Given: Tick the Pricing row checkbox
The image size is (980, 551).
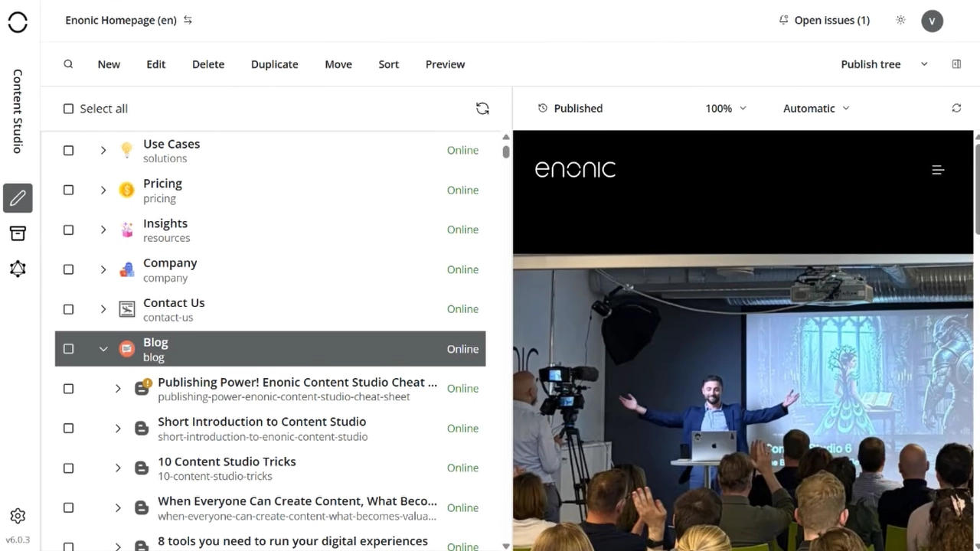Looking at the screenshot, I should [x=68, y=190].
